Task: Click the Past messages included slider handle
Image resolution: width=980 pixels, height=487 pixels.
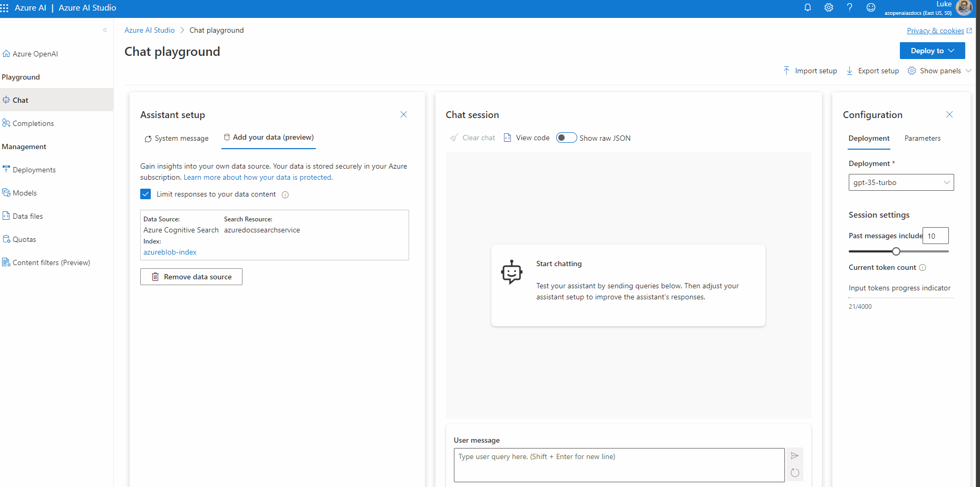Action: (896, 251)
